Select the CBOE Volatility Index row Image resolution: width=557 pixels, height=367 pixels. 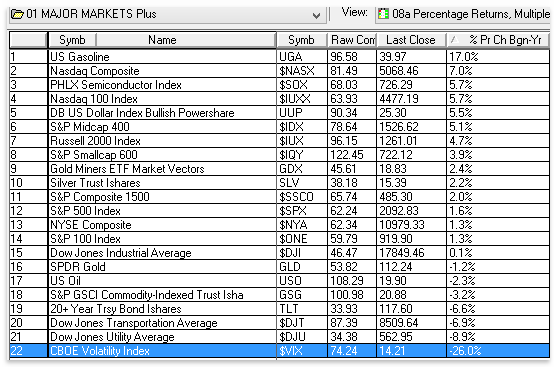click(279, 351)
